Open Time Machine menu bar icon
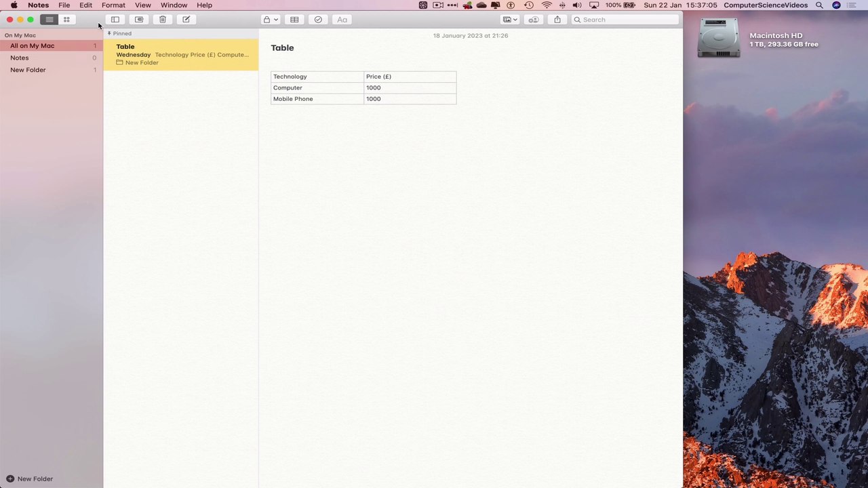The image size is (868, 488). 529,5
